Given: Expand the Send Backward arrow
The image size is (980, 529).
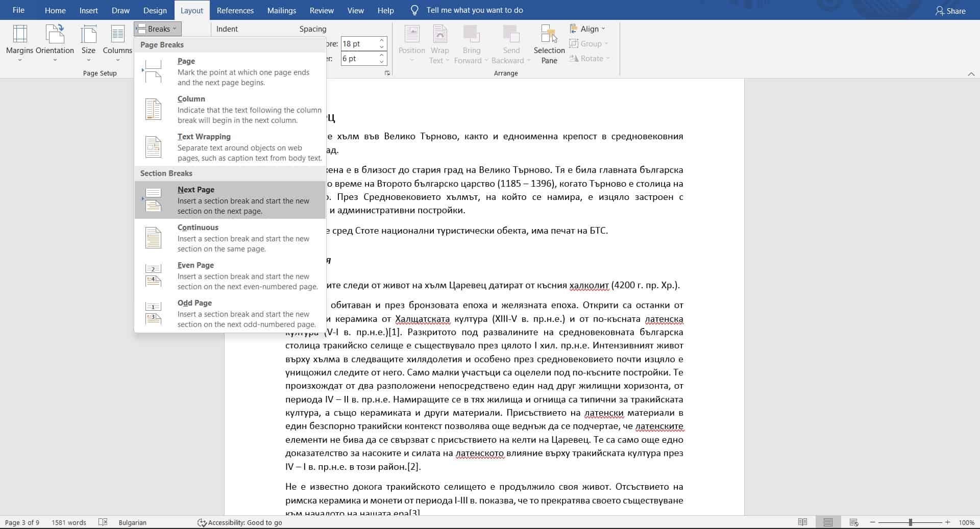Looking at the screenshot, I should click(528, 61).
